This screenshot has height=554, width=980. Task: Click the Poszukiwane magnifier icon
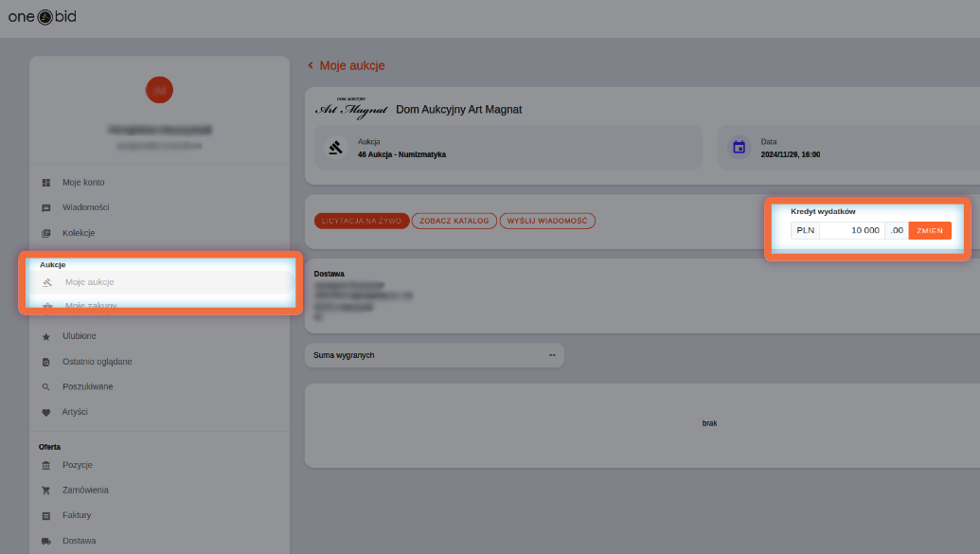(x=46, y=387)
